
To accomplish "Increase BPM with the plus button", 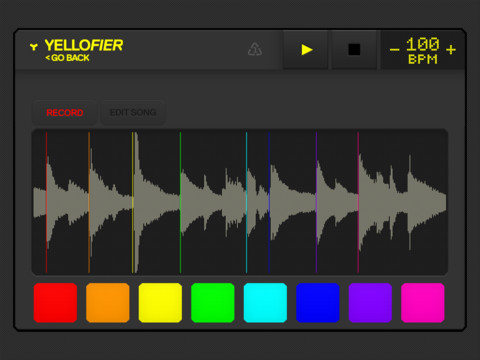I will click(x=451, y=50).
